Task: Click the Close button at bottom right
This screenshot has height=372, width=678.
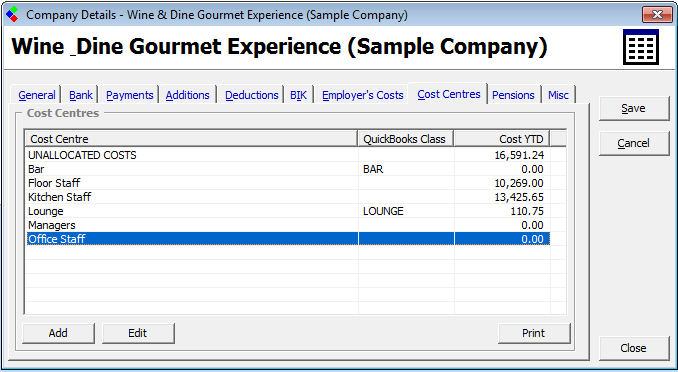Action: click(633, 348)
